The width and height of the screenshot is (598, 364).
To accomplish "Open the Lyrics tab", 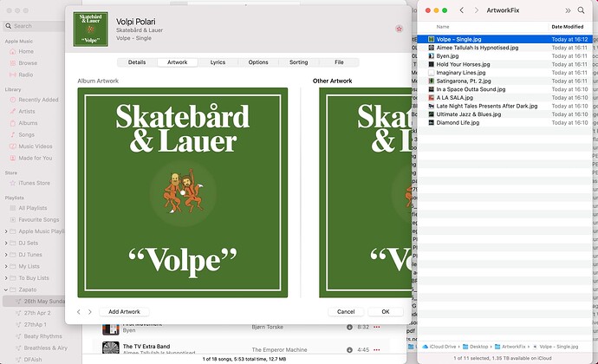I will click(218, 62).
